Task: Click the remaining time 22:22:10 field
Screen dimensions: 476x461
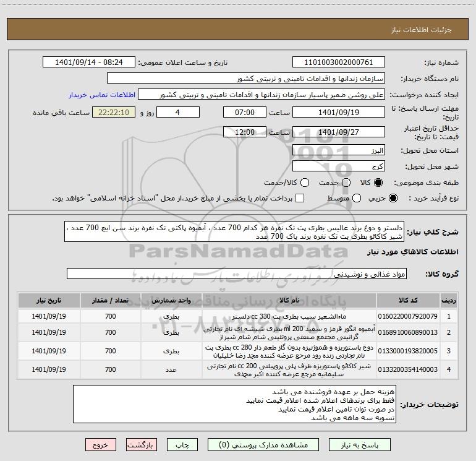Action: (x=114, y=112)
